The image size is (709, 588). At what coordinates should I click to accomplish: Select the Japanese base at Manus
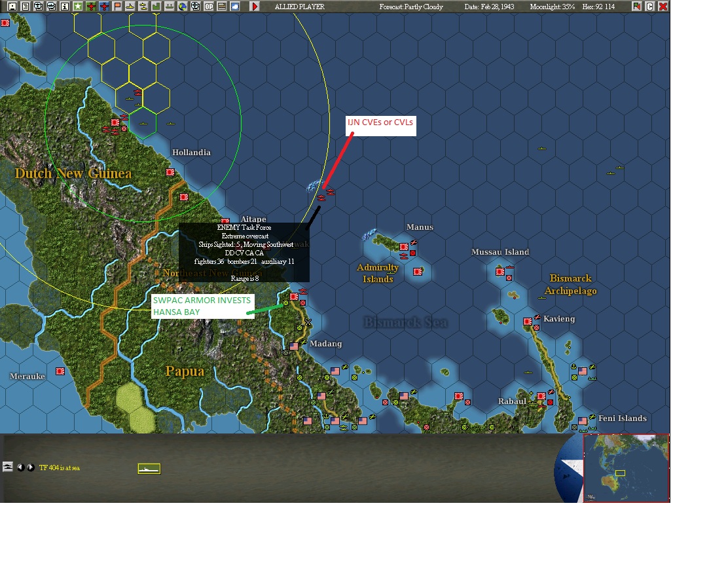[404, 246]
